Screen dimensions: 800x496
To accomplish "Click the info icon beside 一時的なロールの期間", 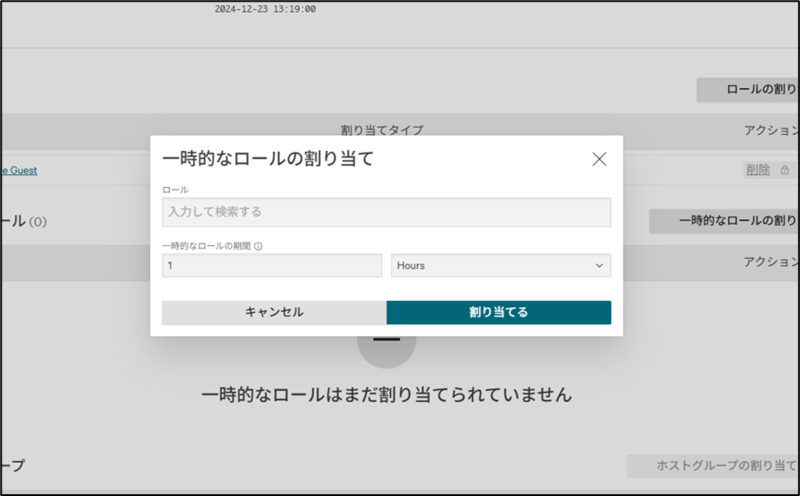I will click(x=258, y=246).
